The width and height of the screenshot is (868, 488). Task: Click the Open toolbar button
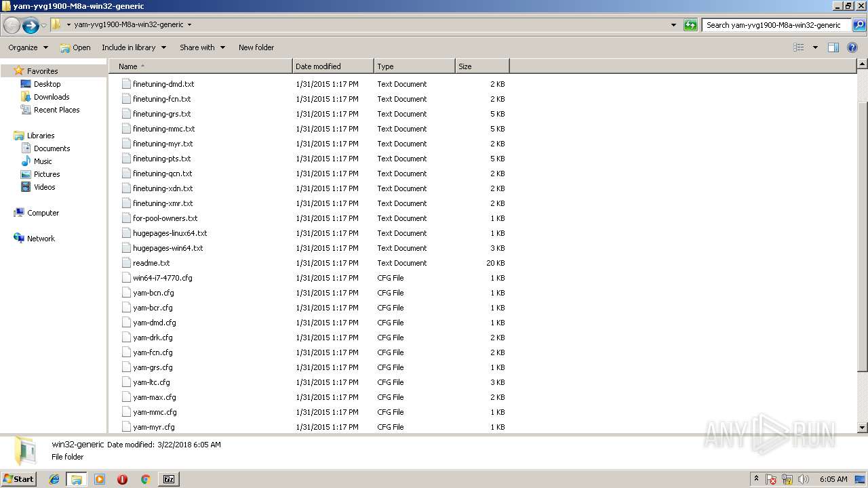point(75,47)
